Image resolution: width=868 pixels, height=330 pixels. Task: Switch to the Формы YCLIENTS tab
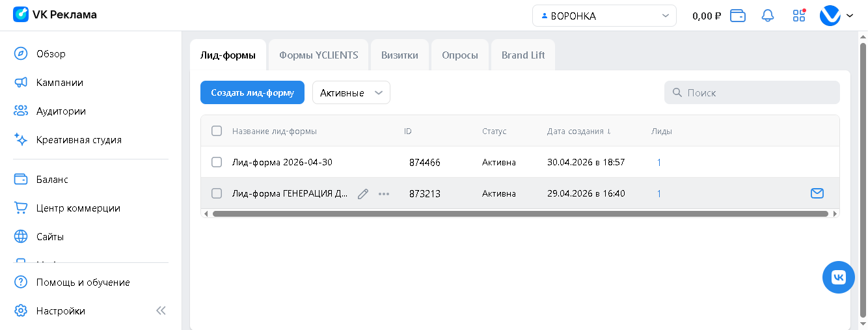(x=319, y=55)
